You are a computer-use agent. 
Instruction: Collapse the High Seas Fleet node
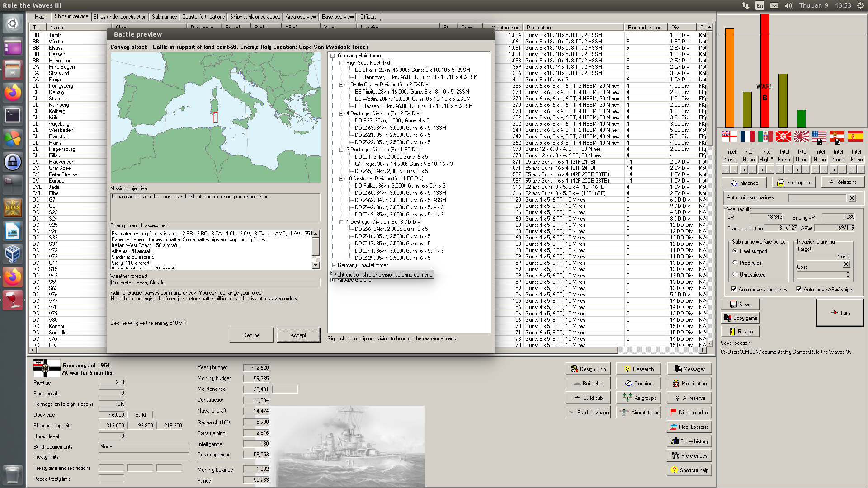point(341,63)
